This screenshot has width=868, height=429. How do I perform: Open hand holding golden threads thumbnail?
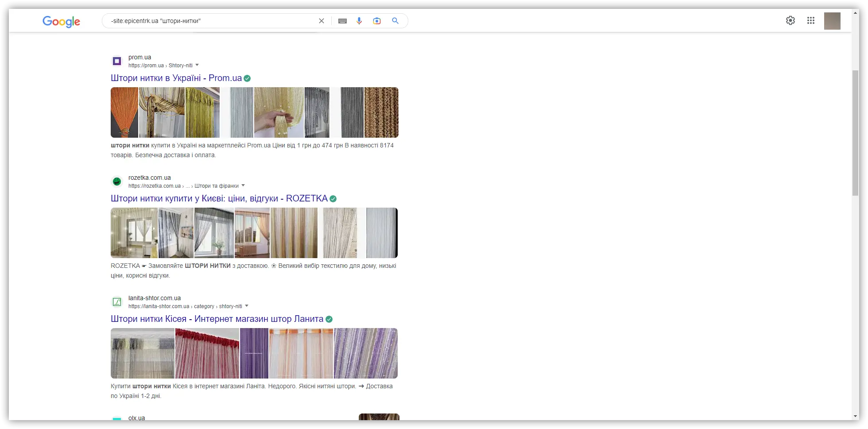click(x=279, y=112)
